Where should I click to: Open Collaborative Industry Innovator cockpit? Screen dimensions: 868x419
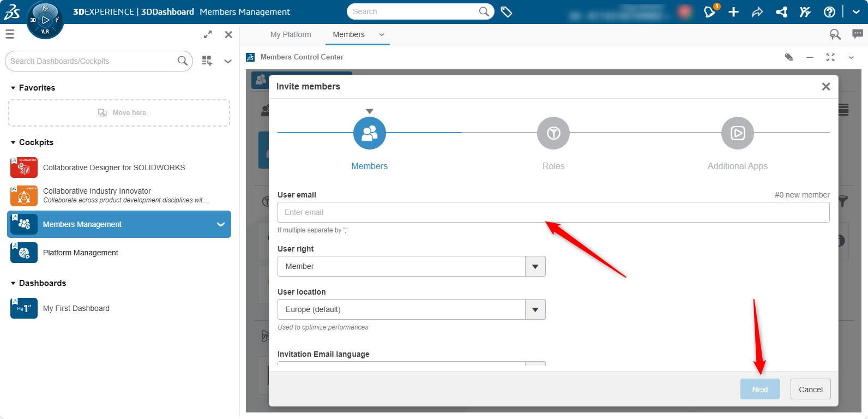click(x=119, y=195)
